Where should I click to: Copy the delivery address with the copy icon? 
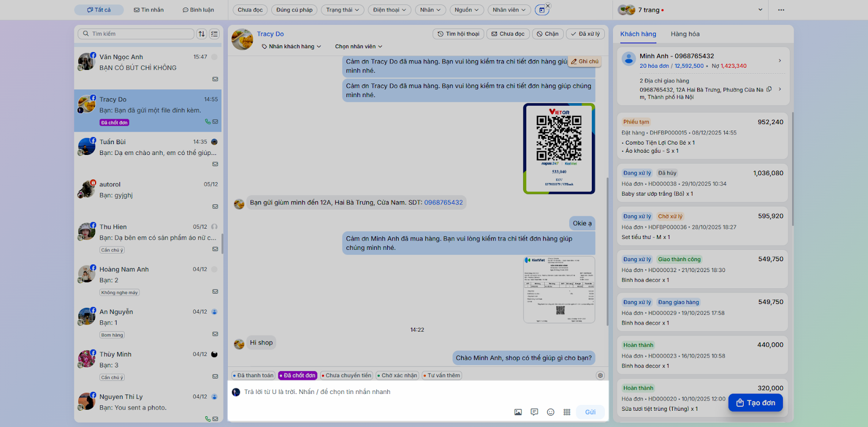pos(769,89)
